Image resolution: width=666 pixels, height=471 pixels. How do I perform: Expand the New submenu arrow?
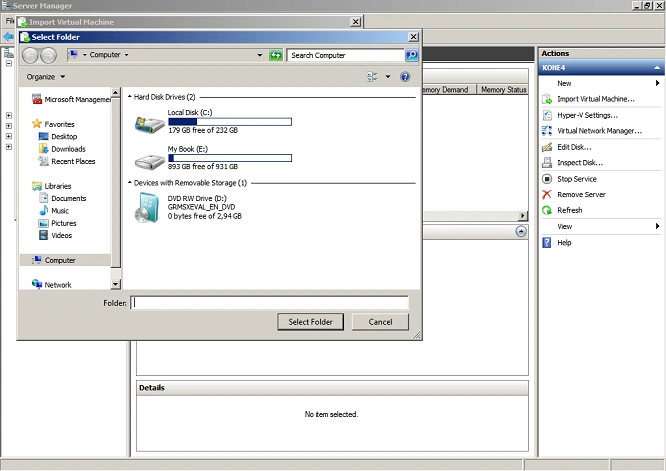click(657, 83)
